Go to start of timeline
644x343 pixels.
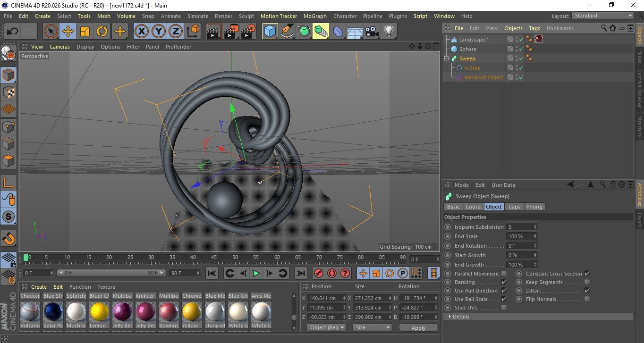point(212,273)
